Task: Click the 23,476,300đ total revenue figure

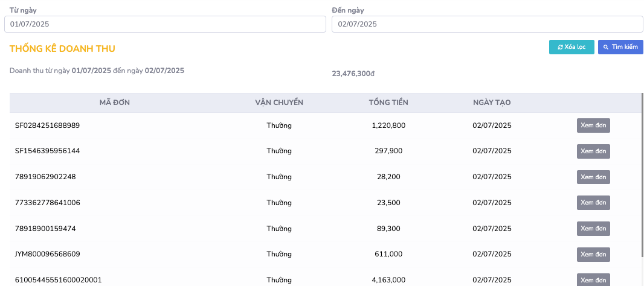Action: [x=353, y=74]
